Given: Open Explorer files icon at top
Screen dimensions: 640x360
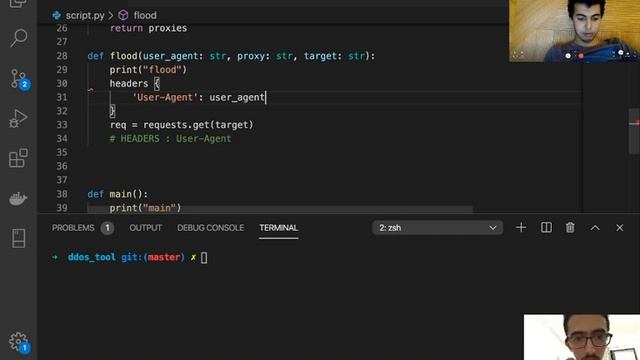Looking at the screenshot, I should (18, 4).
